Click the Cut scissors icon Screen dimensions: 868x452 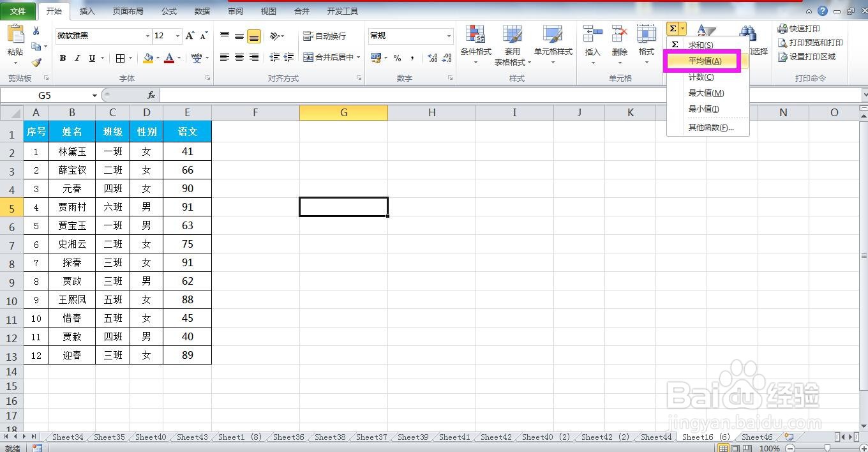pyautogui.click(x=36, y=31)
